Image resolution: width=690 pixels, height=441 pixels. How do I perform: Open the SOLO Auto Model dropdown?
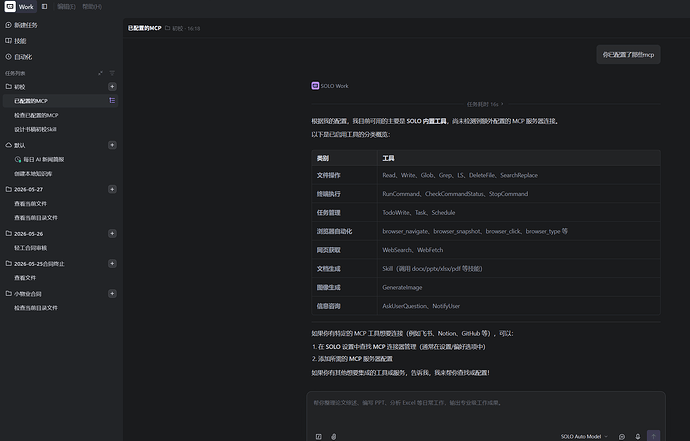click(x=584, y=437)
